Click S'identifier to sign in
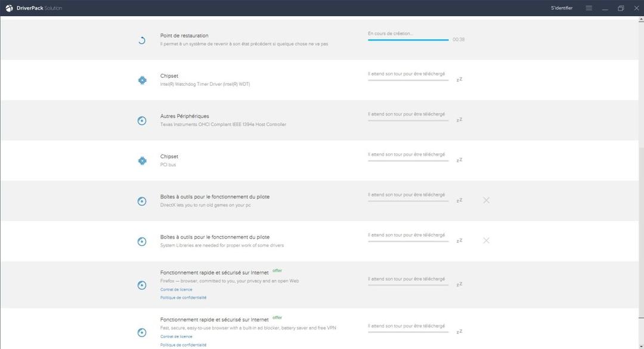 tap(561, 8)
